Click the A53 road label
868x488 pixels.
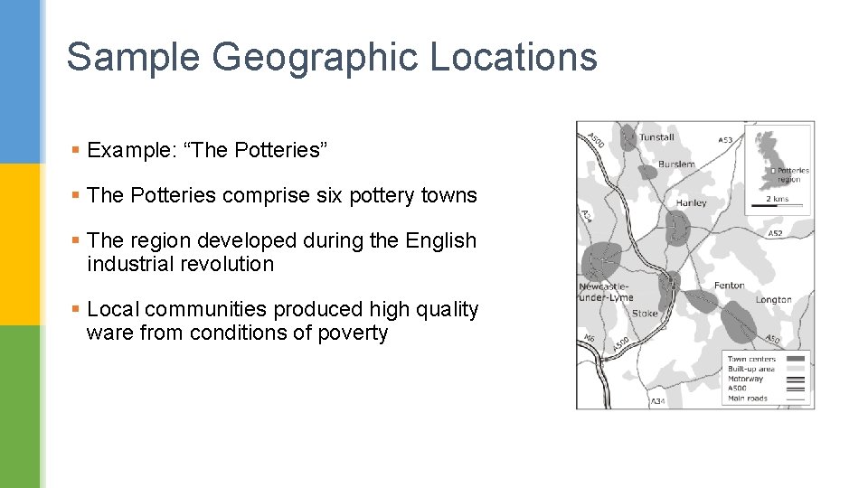pyautogui.click(x=725, y=141)
